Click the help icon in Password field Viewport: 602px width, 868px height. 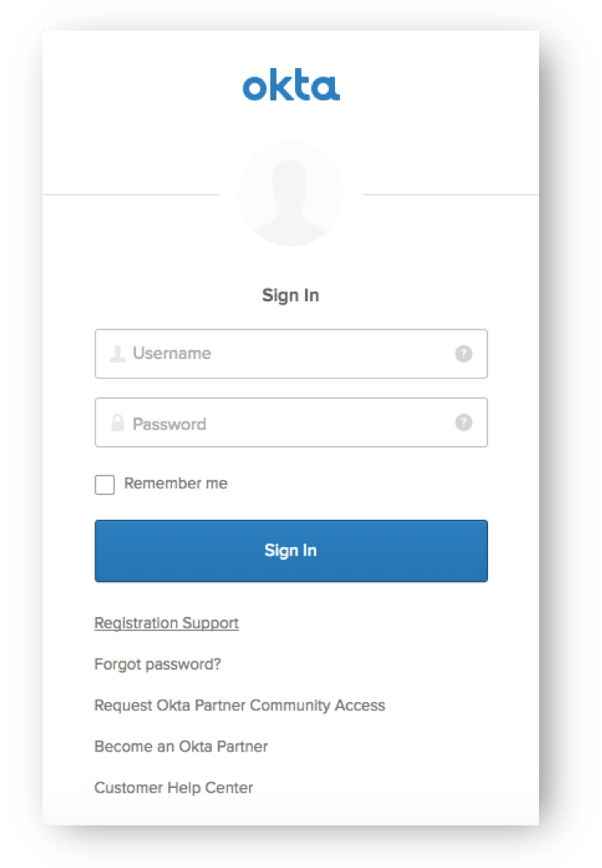(463, 422)
